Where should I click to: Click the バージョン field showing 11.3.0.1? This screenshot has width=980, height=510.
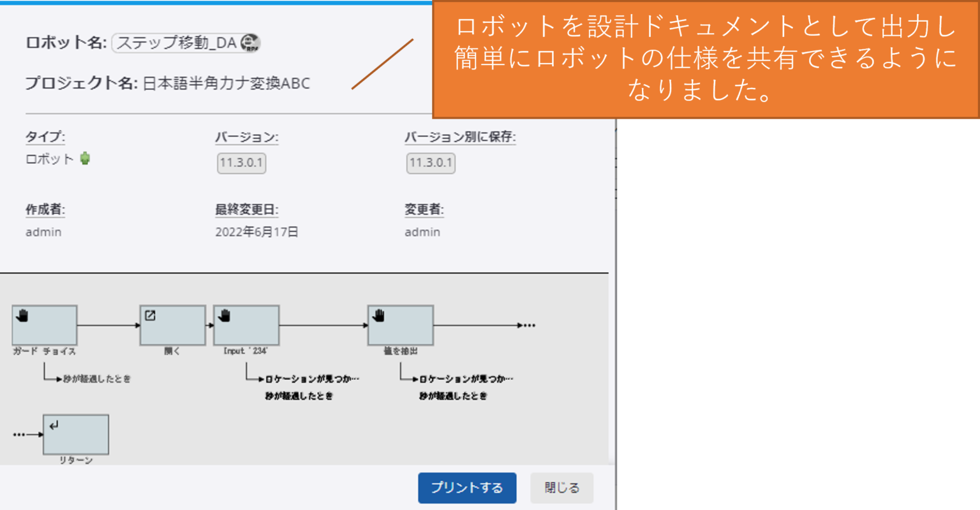pyautogui.click(x=241, y=163)
